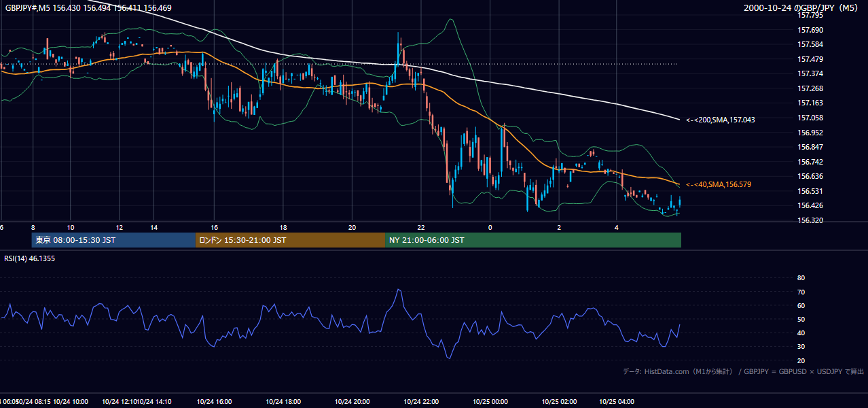868x408 pixels.
Task: Click the bottom date label 10/24 16:00
Action: click(x=215, y=401)
